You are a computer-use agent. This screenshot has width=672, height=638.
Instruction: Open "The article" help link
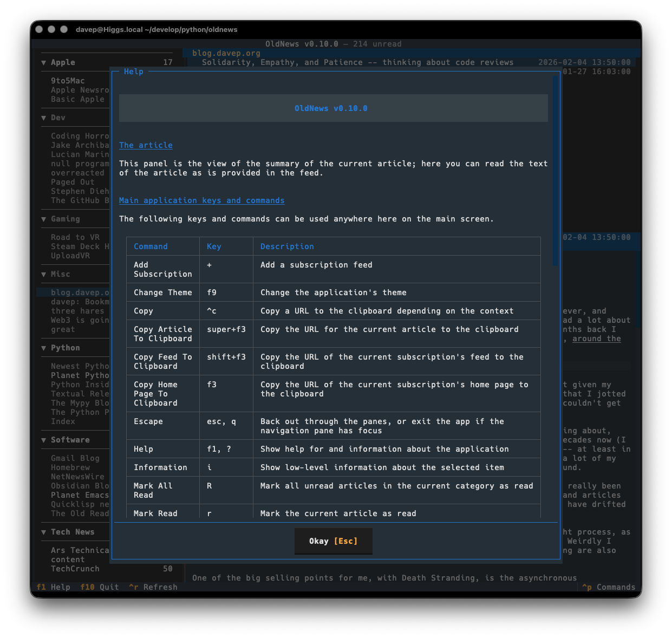coord(146,145)
